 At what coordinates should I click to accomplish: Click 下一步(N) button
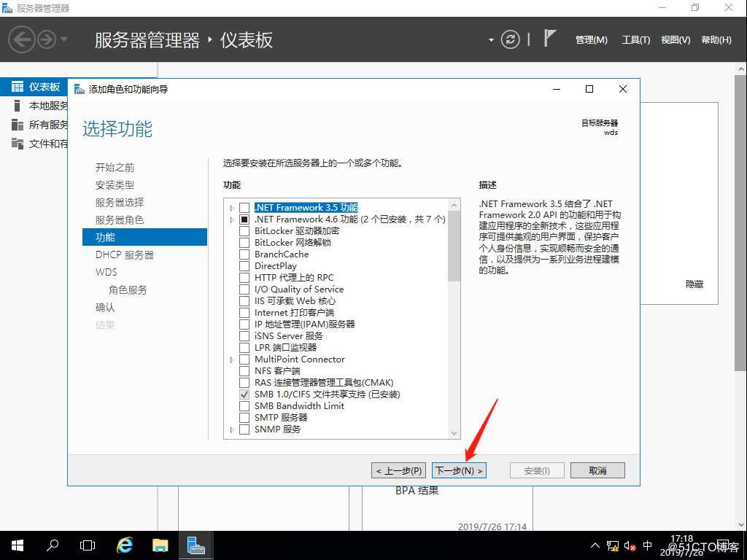(460, 470)
